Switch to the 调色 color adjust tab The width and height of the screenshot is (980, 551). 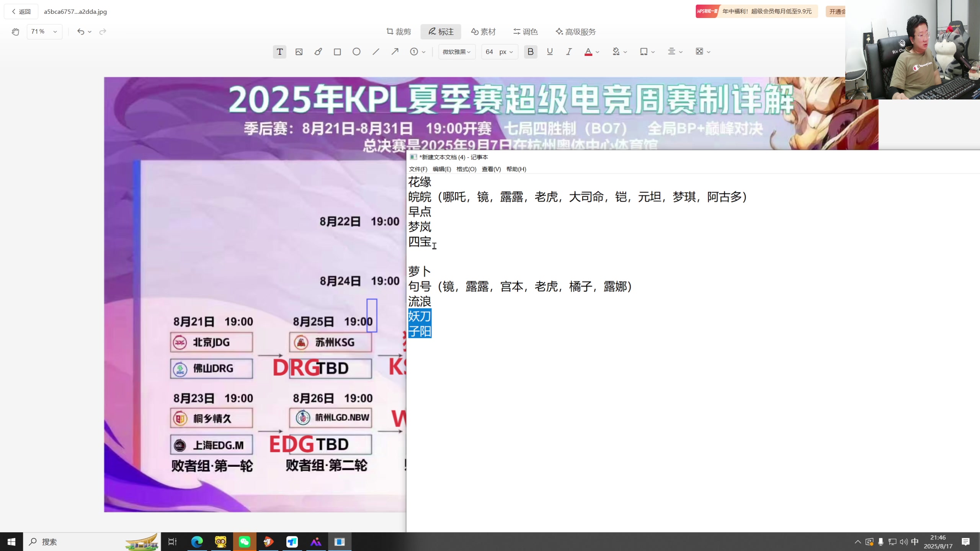click(526, 32)
